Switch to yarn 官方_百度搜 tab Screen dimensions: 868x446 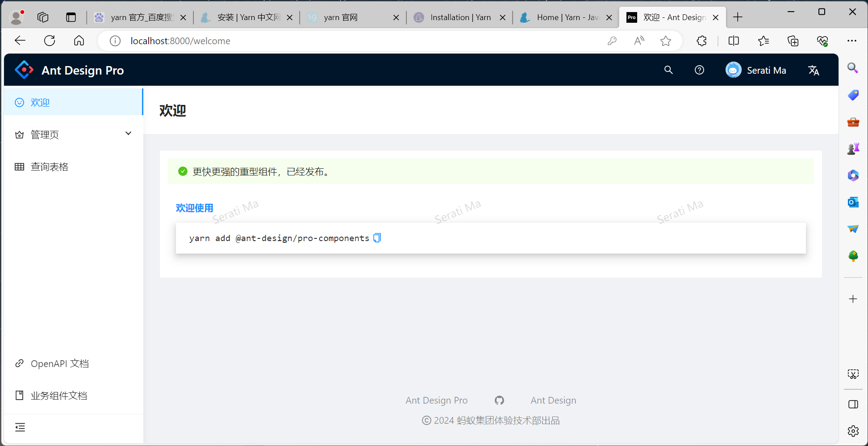[140, 17]
